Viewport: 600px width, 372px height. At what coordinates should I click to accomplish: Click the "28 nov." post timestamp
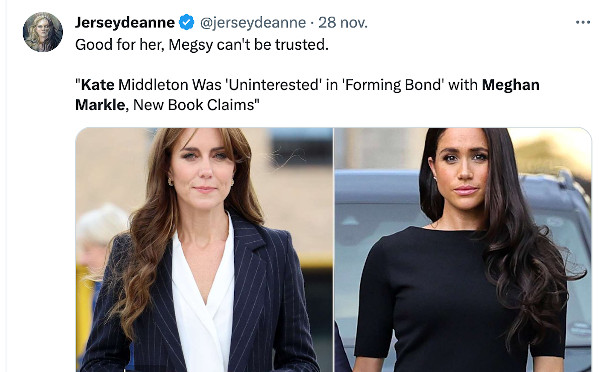(343, 23)
